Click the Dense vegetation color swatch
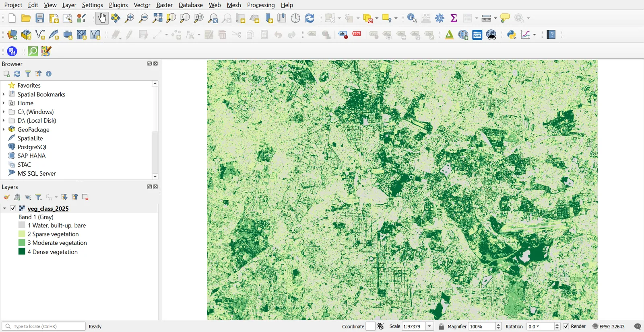644x332 pixels. pos(22,252)
